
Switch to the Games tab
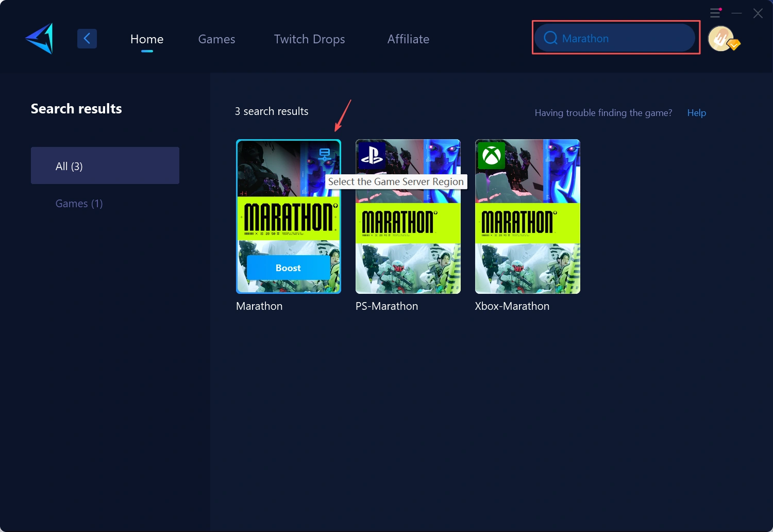pos(216,39)
